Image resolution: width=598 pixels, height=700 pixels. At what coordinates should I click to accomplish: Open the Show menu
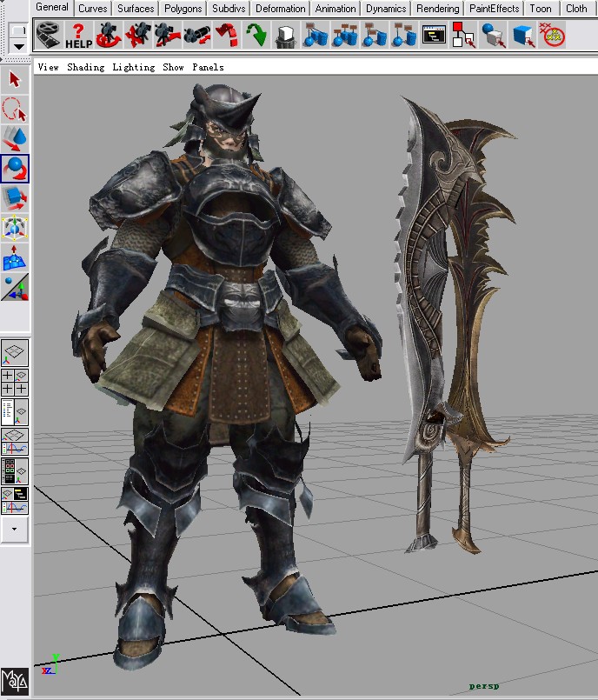tap(173, 67)
